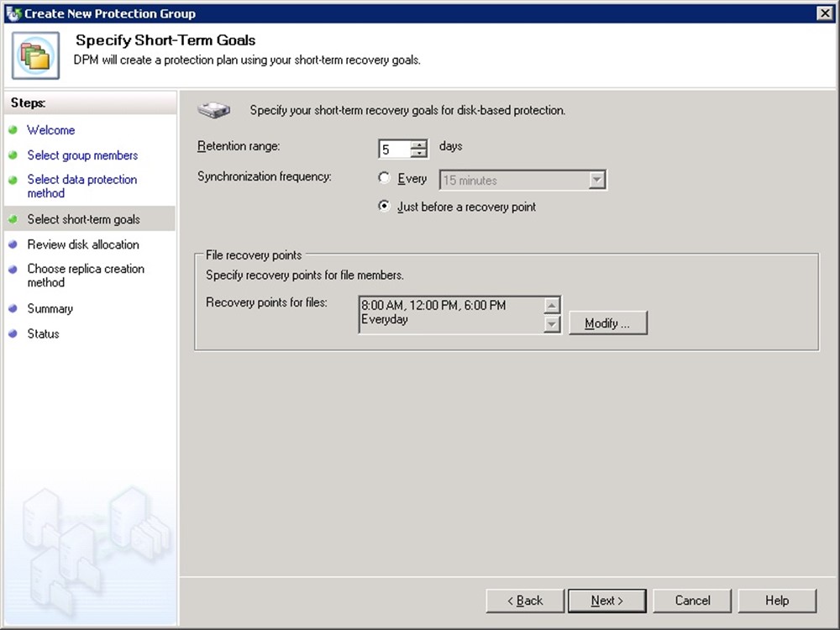This screenshot has height=630, width=840.
Task: Increase retention range with up arrow
Action: pos(419,144)
